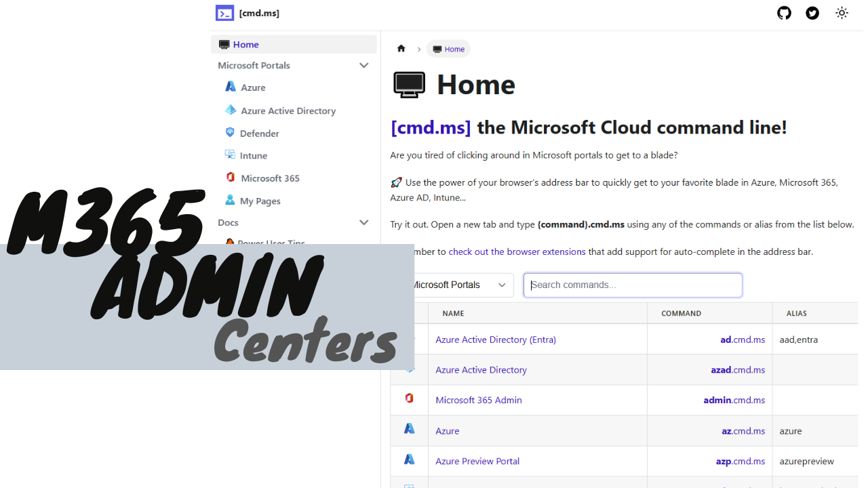Toggle light/dark theme with the sun icon

pyautogui.click(x=842, y=13)
